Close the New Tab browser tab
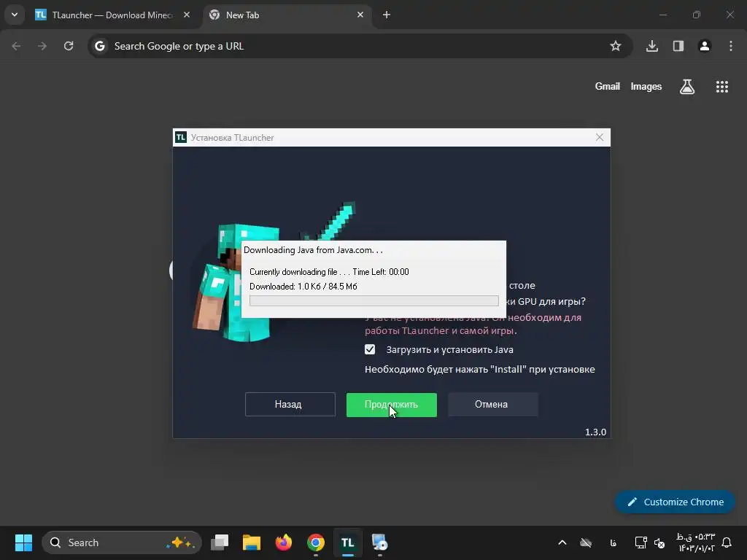Screen dimensions: 747x560 pos(360,15)
